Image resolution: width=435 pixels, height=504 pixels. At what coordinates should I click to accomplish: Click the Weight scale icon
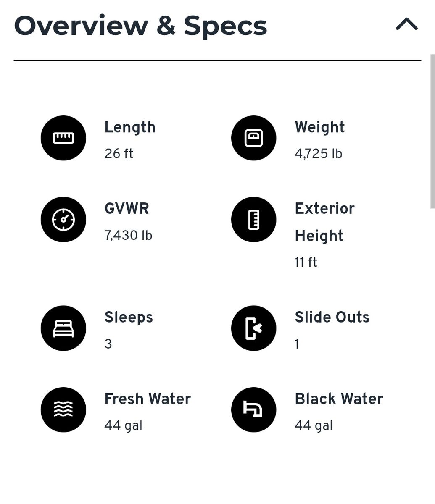pyautogui.click(x=254, y=138)
